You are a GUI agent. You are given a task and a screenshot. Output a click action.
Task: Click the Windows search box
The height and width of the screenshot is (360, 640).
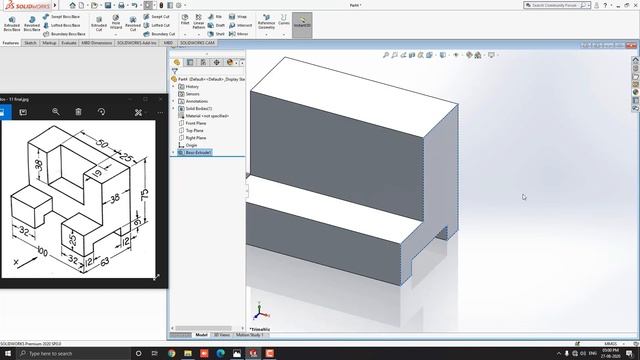pyautogui.click(x=73, y=353)
